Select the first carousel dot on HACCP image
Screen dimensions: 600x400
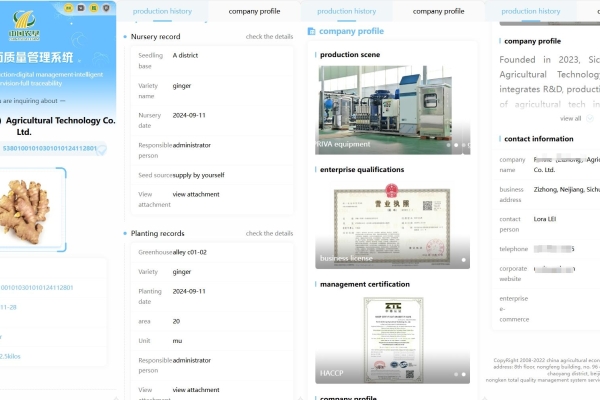click(x=456, y=374)
